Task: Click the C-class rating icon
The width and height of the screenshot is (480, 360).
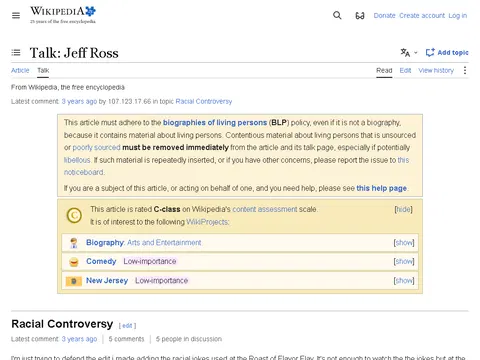Action: 74,215
